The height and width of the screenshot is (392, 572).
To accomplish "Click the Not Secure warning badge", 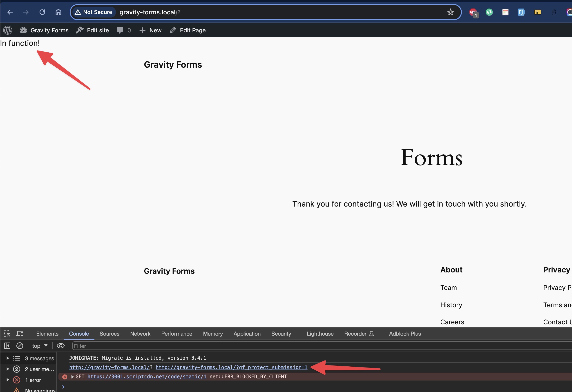I will click(94, 12).
